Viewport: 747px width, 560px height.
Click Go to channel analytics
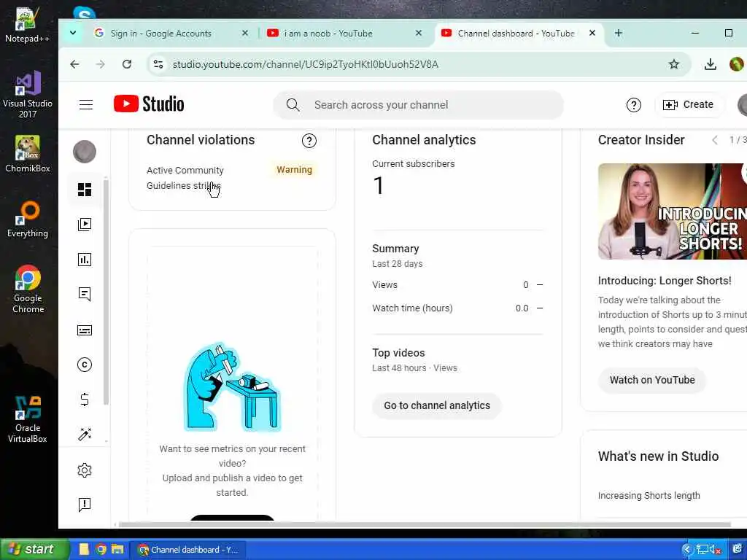pos(437,405)
